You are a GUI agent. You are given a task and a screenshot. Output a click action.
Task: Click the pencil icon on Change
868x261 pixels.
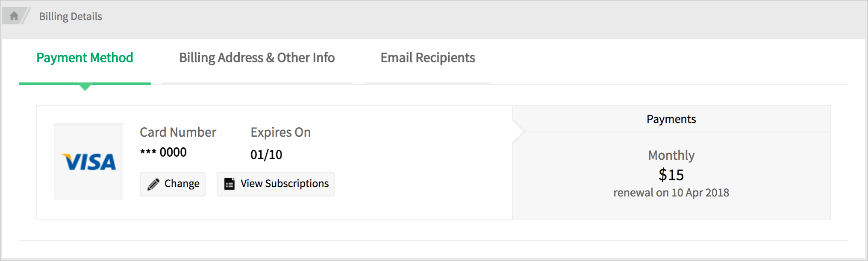click(153, 184)
